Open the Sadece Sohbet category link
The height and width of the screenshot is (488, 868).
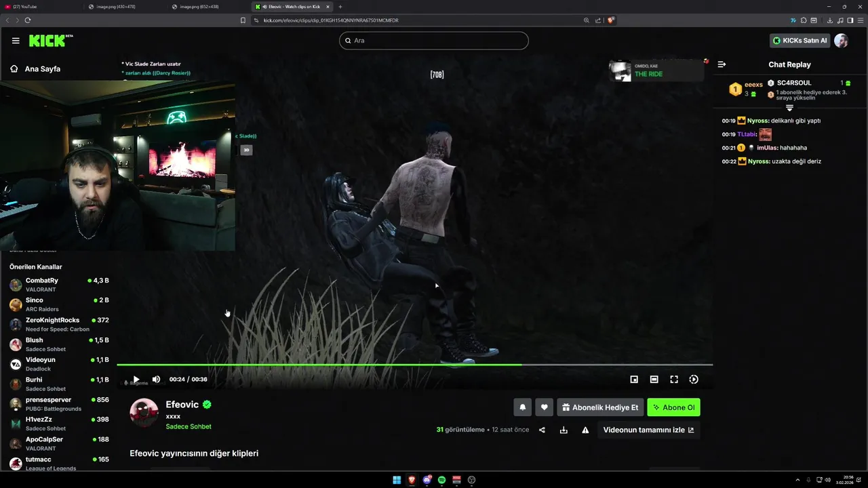coord(189,426)
